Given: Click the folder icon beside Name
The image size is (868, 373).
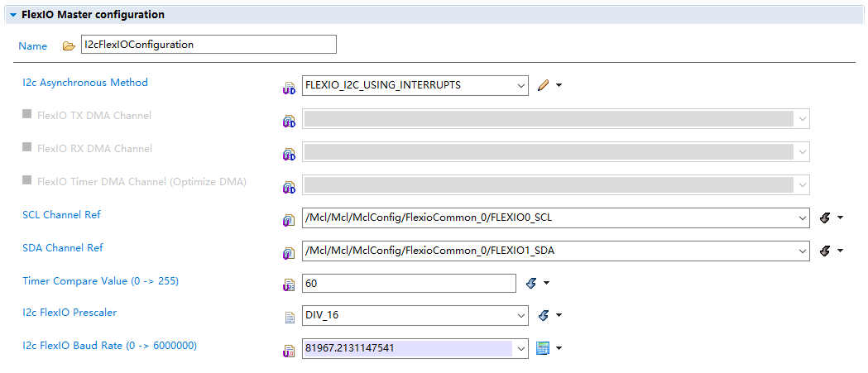Looking at the screenshot, I should (69, 46).
